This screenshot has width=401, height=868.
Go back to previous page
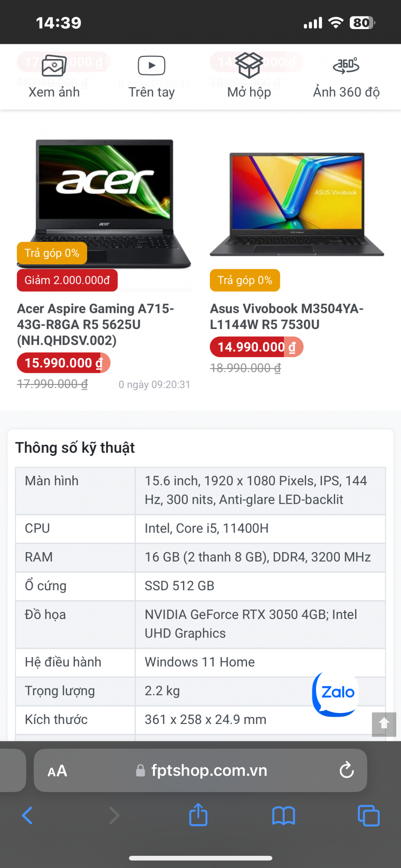pos(27,815)
